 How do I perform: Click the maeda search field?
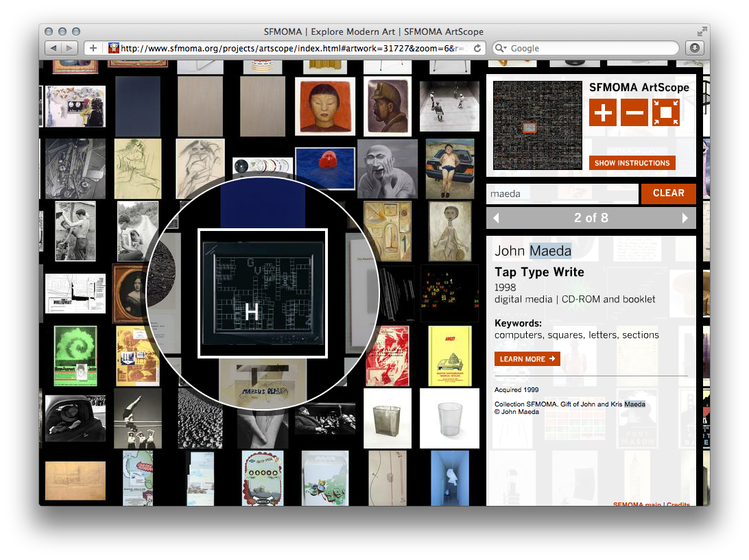562,194
